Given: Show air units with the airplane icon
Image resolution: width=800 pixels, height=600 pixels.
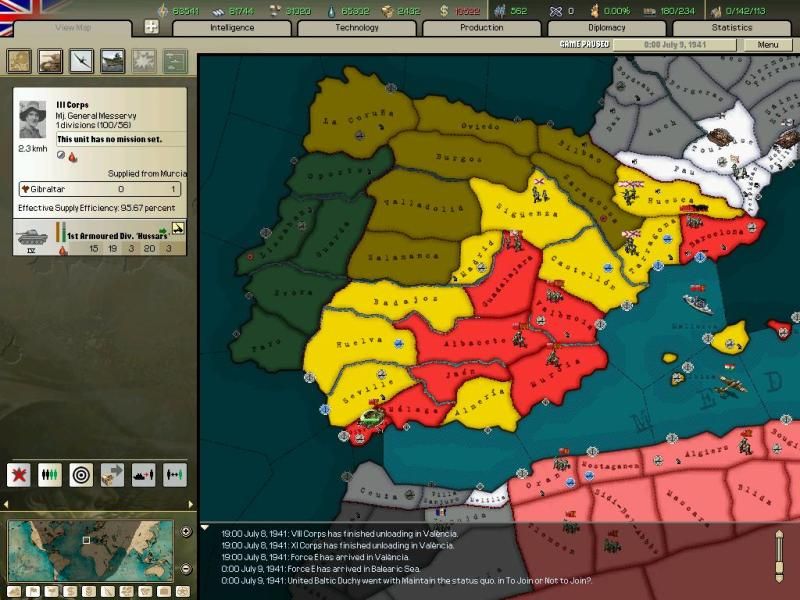Looking at the screenshot, I should click(x=82, y=61).
